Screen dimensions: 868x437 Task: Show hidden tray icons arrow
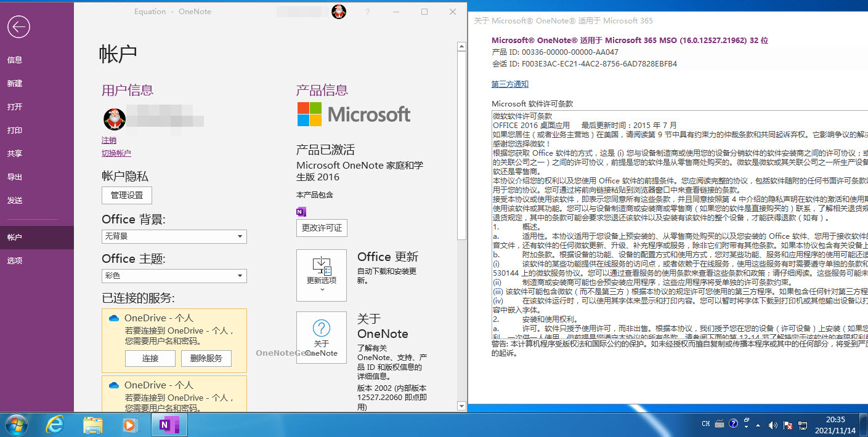tap(758, 425)
